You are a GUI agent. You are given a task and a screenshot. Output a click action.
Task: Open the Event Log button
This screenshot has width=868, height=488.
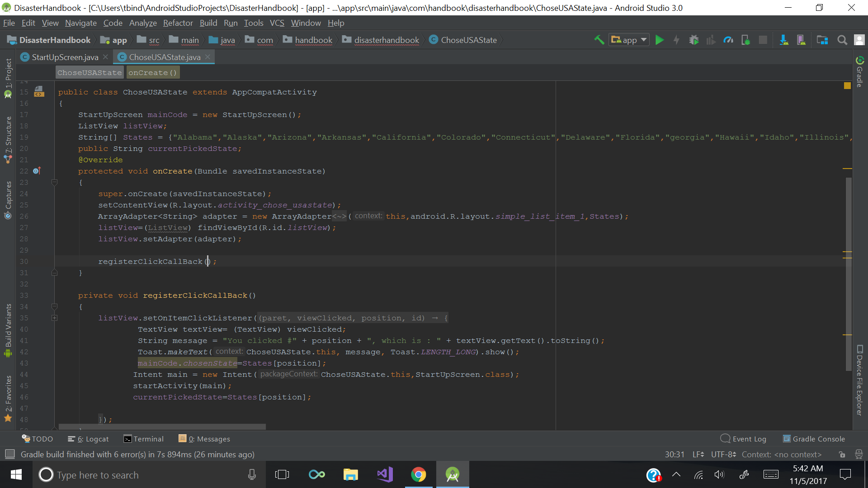pyautogui.click(x=744, y=439)
